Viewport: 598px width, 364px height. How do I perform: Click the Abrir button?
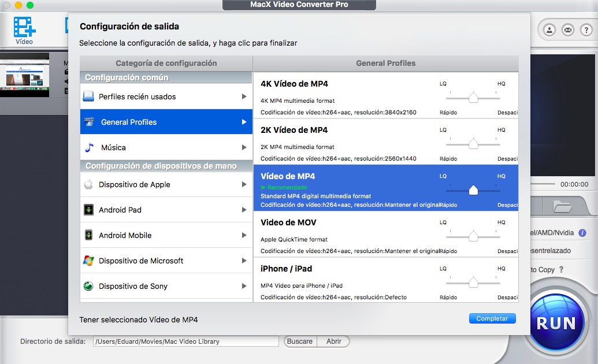tap(334, 341)
